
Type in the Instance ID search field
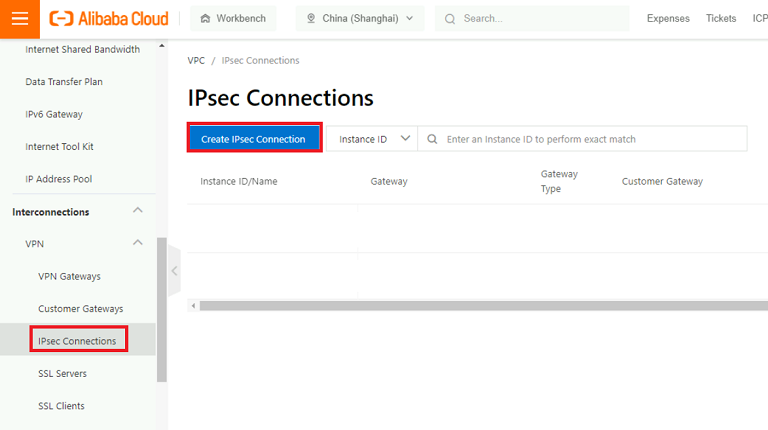pyautogui.click(x=590, y=139)
